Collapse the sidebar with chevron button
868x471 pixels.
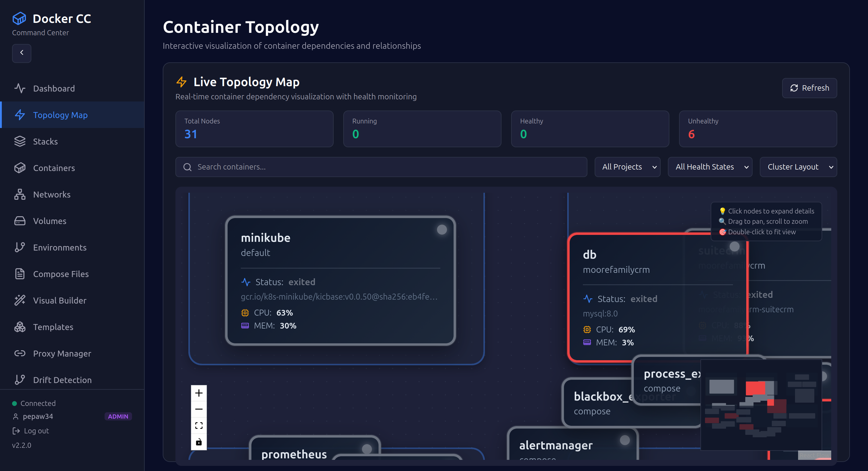(x=22, y=53)
